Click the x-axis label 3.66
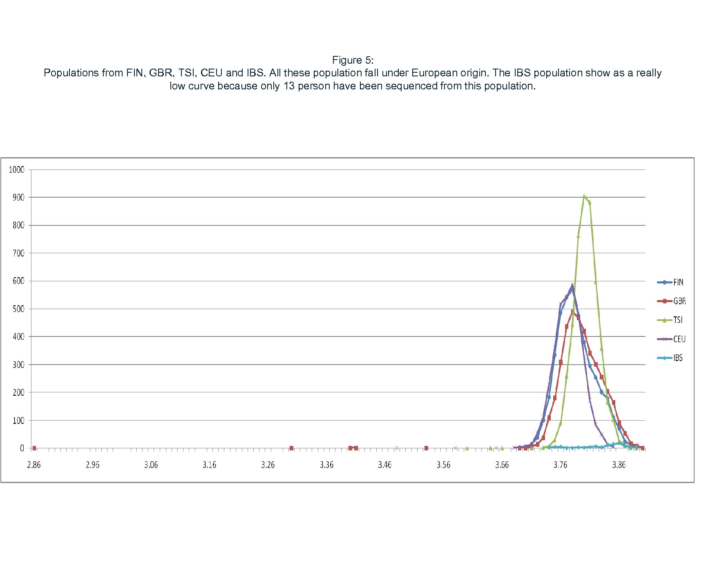Viewport: 706px width, 588px height. 502,465
